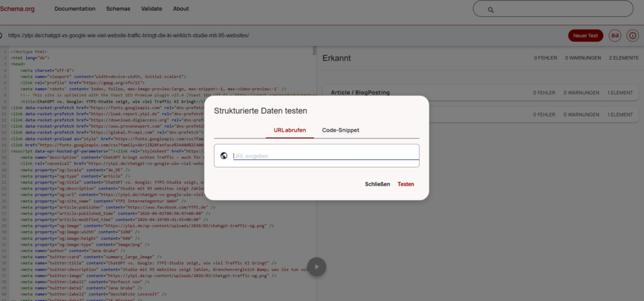Open the Schemas menu item
This screenshot has height=301, width=644.
(x=118, y=9)
